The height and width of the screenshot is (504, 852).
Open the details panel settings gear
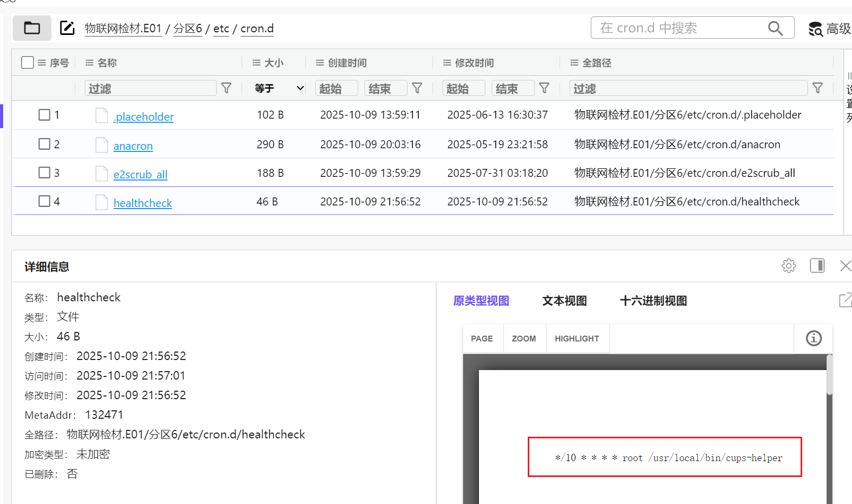(x=788, y=266)
